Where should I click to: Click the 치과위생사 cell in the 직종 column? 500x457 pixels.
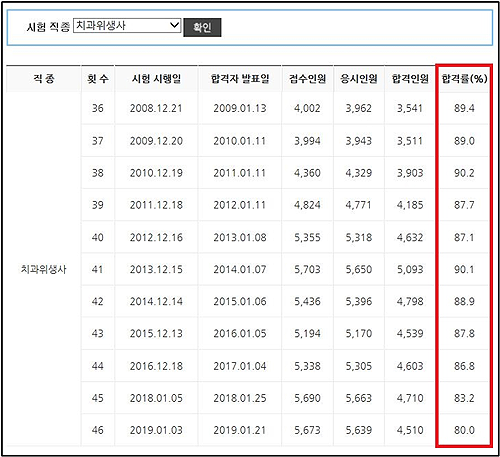click(44, 269)
